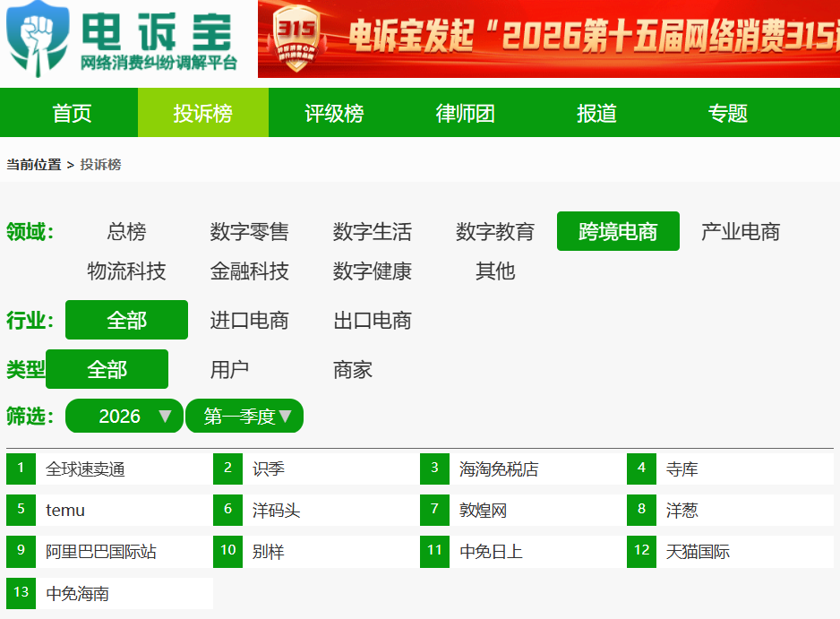Open the 律师团 menu item
The height and width of the screenshot is (619, 840).
(x=464, y=113)
